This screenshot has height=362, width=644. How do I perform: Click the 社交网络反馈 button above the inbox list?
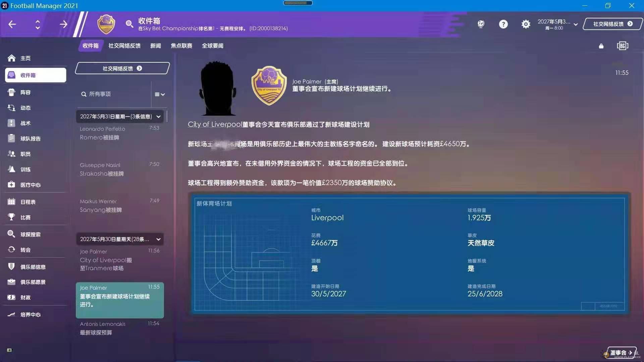click(x=122, y=68)
